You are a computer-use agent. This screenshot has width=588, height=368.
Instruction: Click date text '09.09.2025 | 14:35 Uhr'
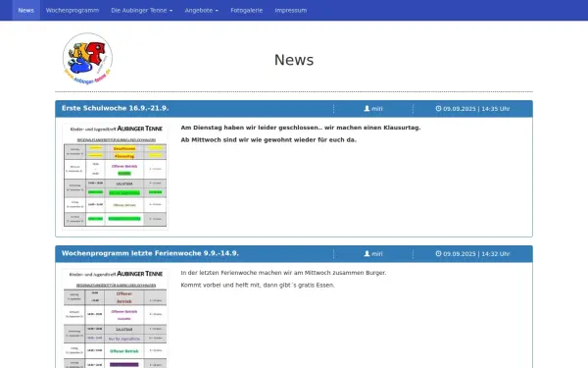click(476, 109)
